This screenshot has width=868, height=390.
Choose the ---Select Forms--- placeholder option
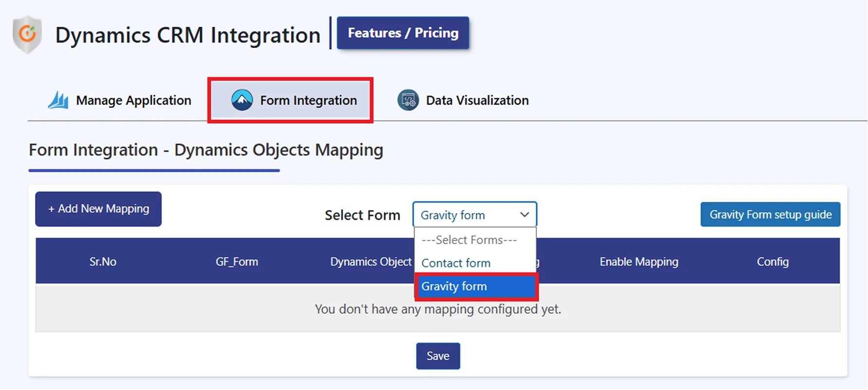pyautogui.click(x=475, y=240)
